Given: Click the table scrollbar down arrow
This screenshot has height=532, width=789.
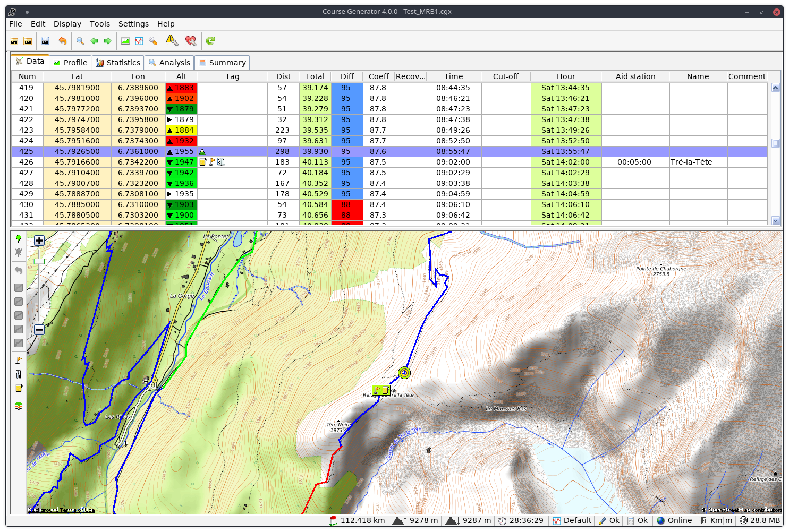Looking at the screenshot, I should (x=775, y=221).
